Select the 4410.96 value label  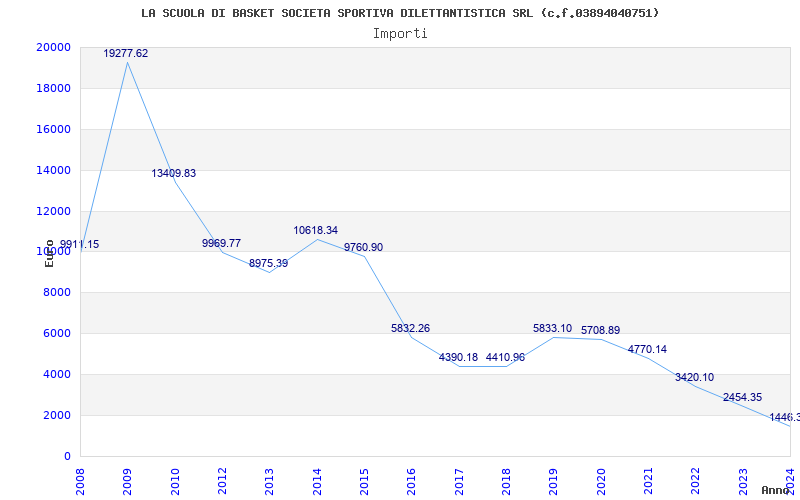pos(505,358)
